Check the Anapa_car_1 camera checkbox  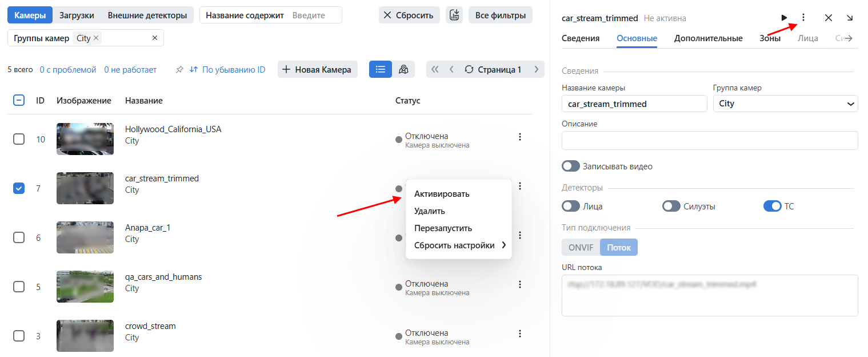(19, 237)
